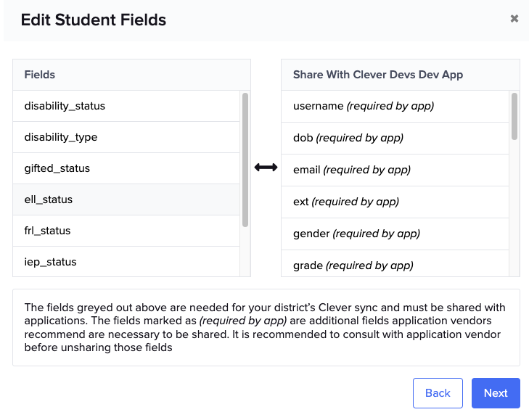This screenshot has width=529, height=420.
Task: Select ext shared field
Action: (395, 202)
